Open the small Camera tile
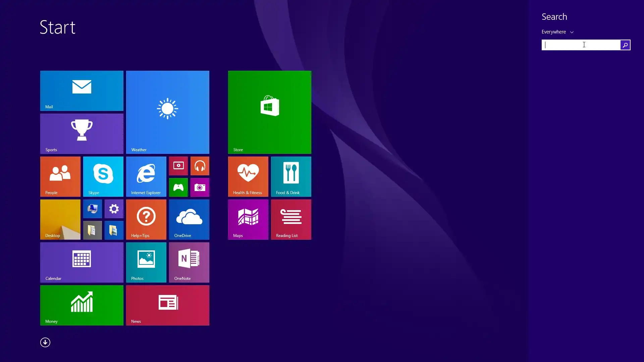 tap(200, 187)
